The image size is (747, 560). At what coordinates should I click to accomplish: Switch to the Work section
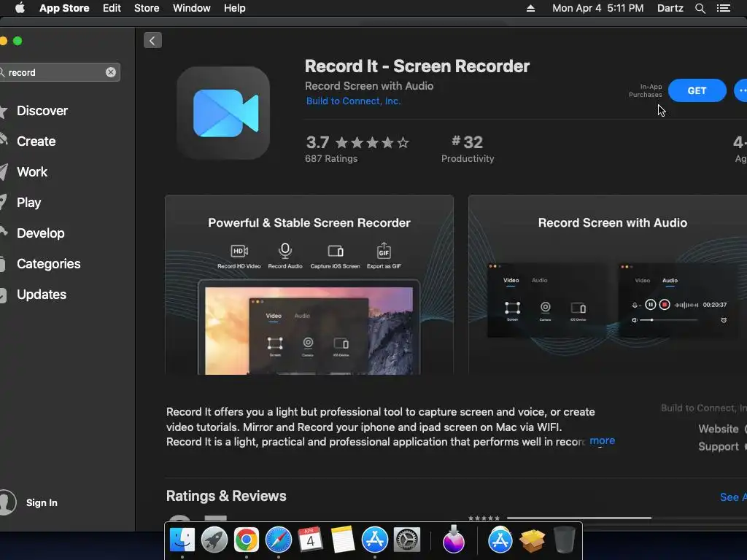(32, 172)
